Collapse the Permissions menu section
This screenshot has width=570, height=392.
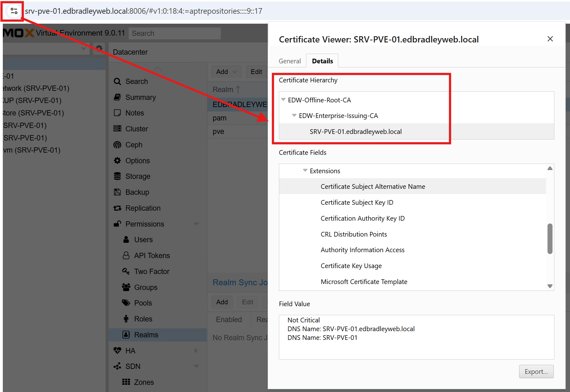coord(196,224)
